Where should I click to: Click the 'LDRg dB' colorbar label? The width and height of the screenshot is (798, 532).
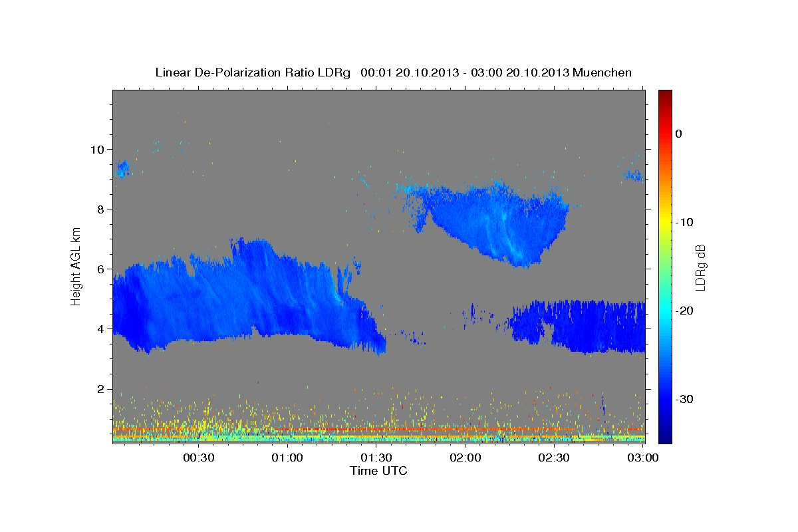point(700,267)
